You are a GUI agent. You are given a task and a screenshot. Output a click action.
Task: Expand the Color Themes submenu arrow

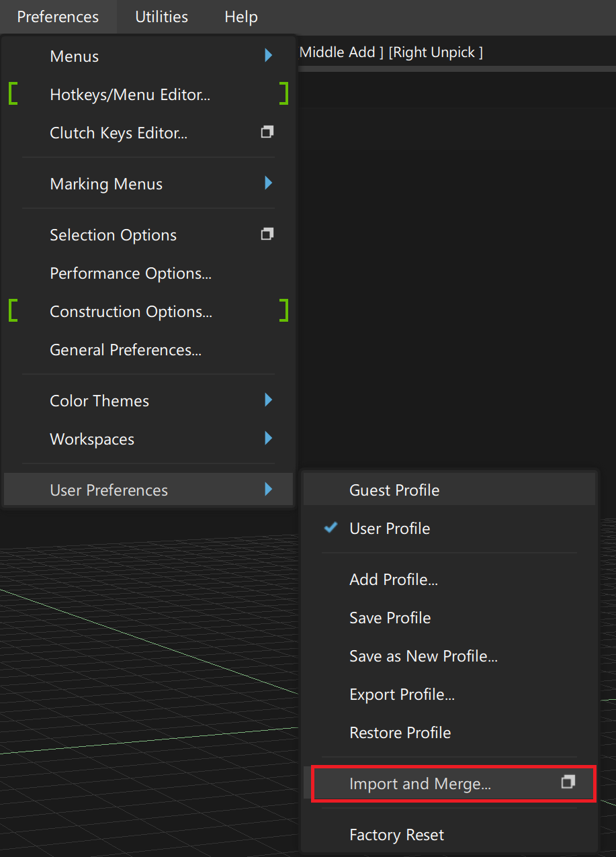269,400
